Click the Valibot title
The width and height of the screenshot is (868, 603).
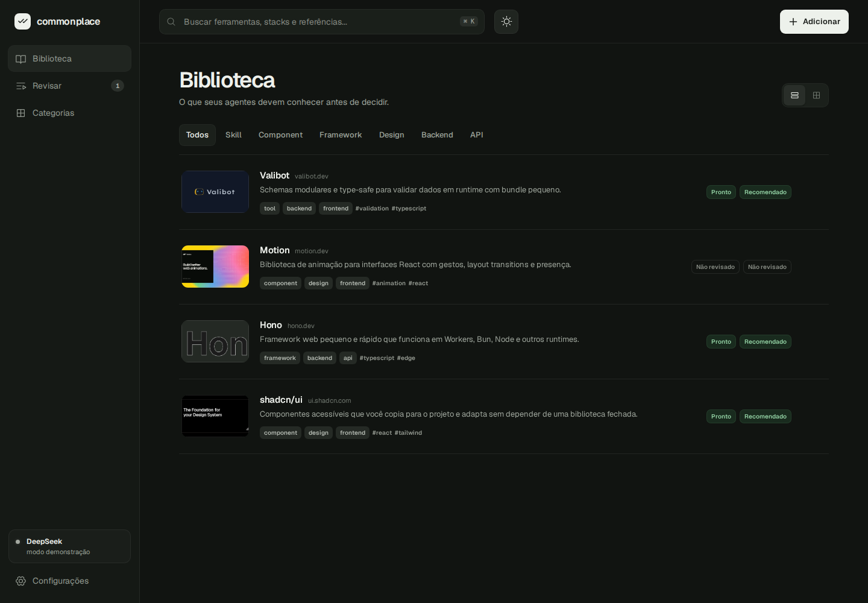[x=274, y=175]
